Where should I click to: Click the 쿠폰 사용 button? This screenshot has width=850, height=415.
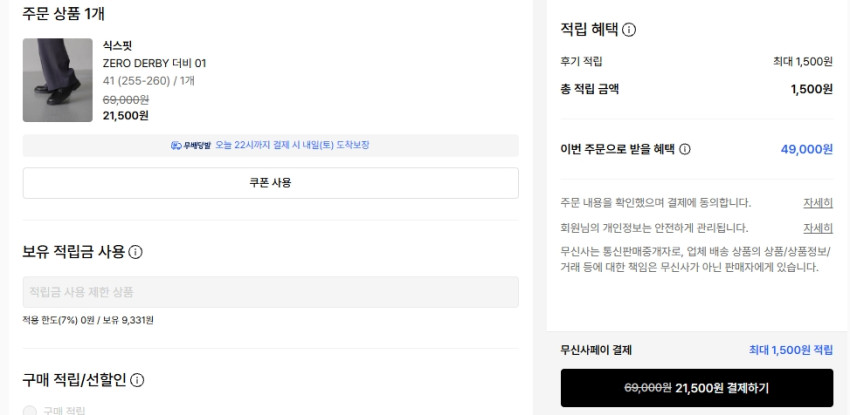[x=270, y=183]
